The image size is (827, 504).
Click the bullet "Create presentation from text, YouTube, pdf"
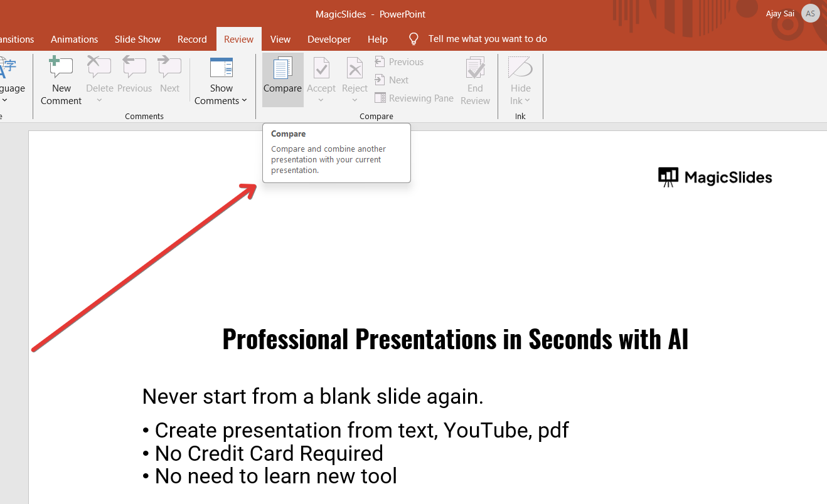tap(356, 430)
